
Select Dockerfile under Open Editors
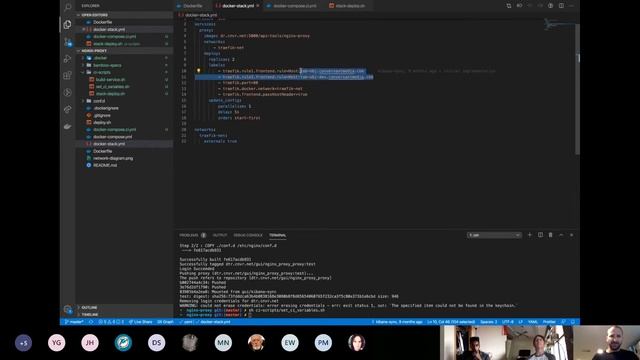point(124,22)
